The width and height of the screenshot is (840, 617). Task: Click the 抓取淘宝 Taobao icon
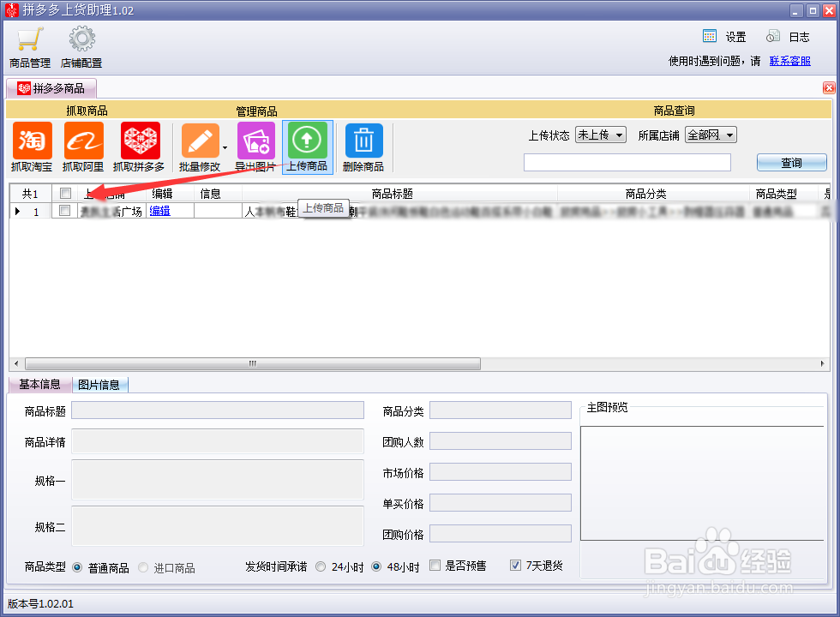[x=33, y=141]
